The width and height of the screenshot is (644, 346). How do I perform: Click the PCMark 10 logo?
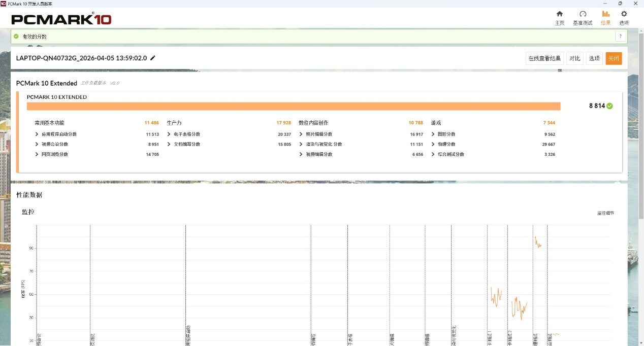[61, 19]
